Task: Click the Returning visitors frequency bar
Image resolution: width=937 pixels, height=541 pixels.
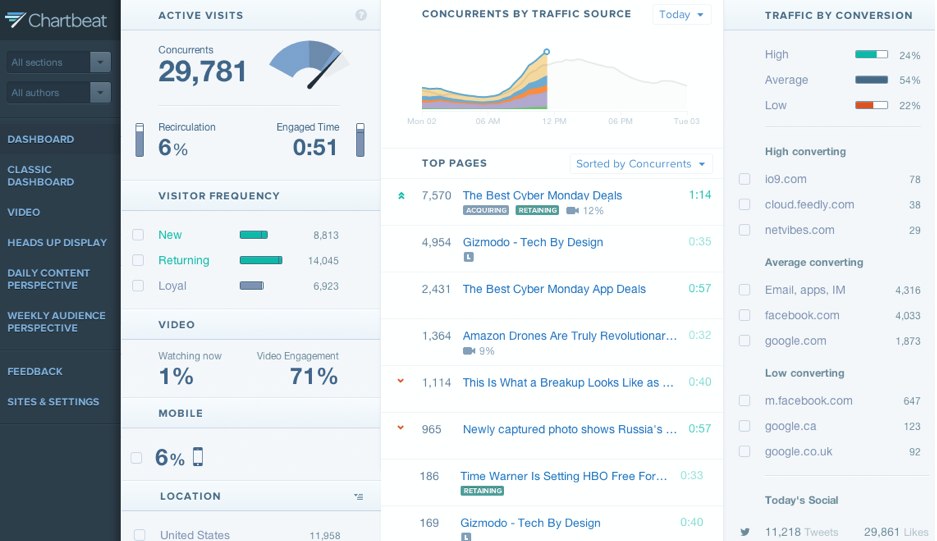Action: pyautogui.click(x=261, y=260)
